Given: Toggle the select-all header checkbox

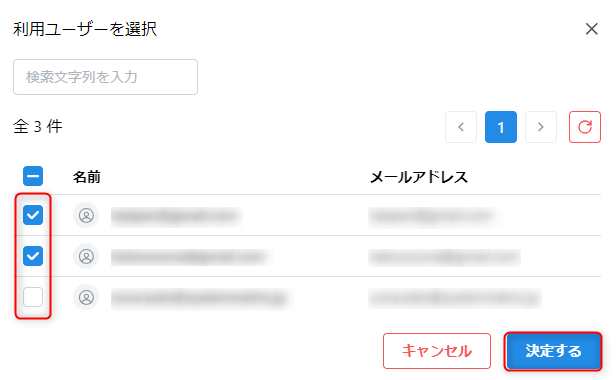Looking at the screenshot, I should tap(33, 176).
